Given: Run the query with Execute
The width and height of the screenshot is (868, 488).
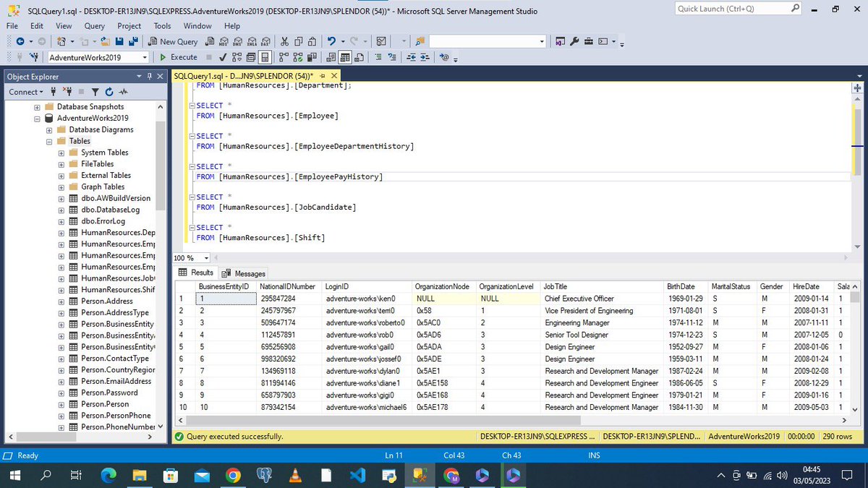Looking at the screenshot, I should [x=179, y=57].
